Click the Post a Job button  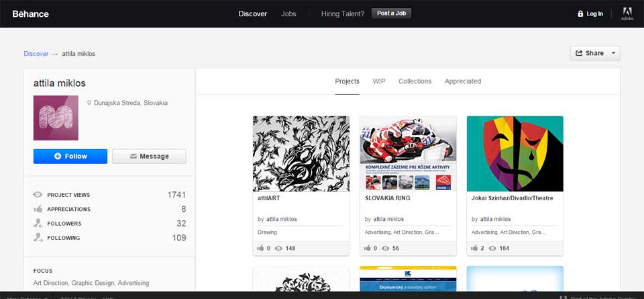pyautogui.click(x=391, y=13)
